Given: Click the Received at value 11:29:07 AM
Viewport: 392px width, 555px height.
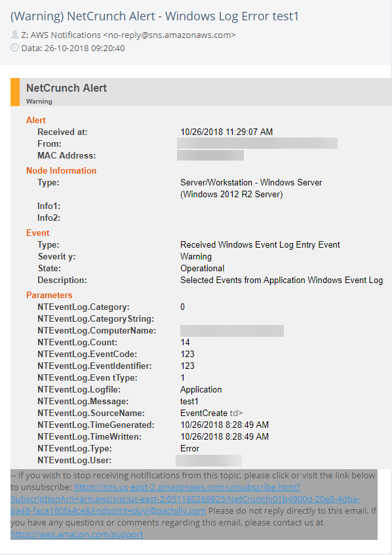Looking at the screenshot, I should pos(227,132).
